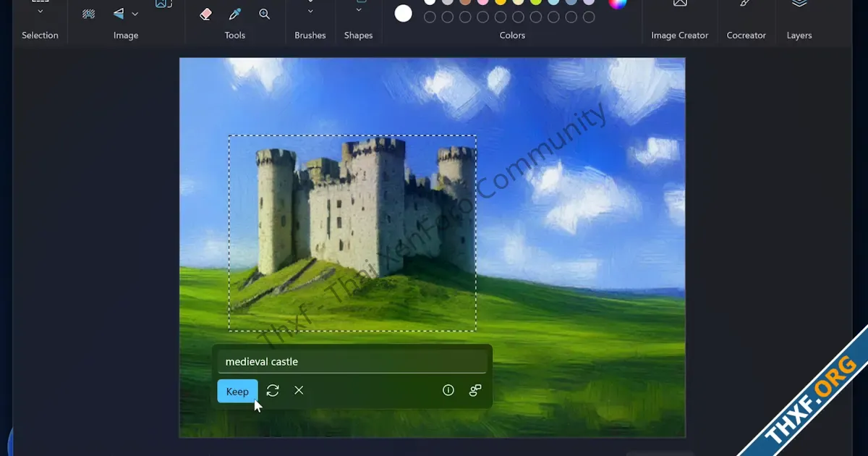Select the large white primary color circle
Screen dimensions: 868x456
[x=403, y=13]
